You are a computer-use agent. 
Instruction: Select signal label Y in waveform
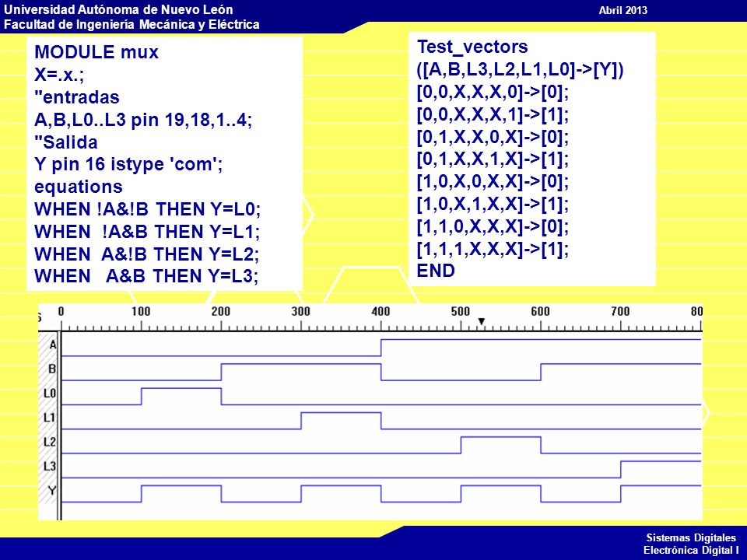click(52, 490)
